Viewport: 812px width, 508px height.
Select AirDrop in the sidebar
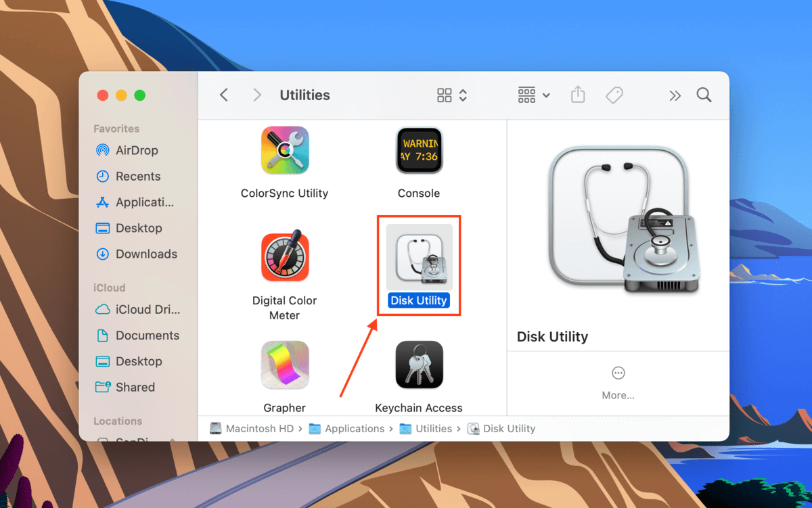tap(136, 150)
